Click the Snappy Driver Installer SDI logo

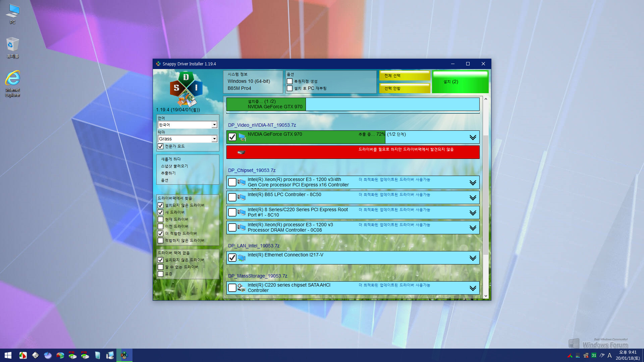point(186,89)
